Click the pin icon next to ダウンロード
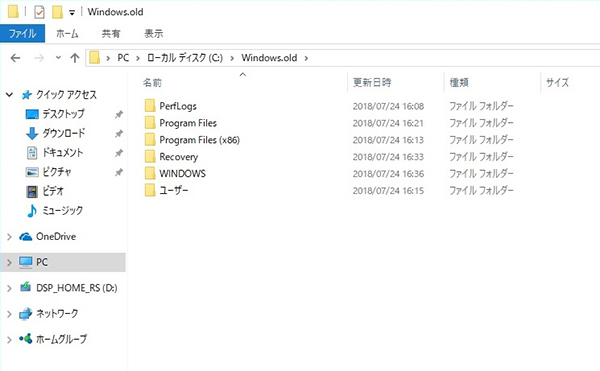Screen dimensions: 600x371 coord(119,133)
